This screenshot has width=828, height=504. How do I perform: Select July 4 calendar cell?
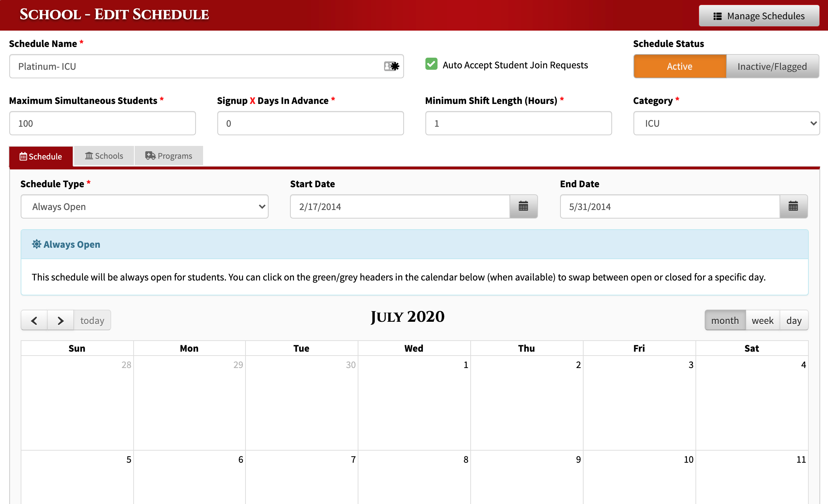(x=752, y=403)
